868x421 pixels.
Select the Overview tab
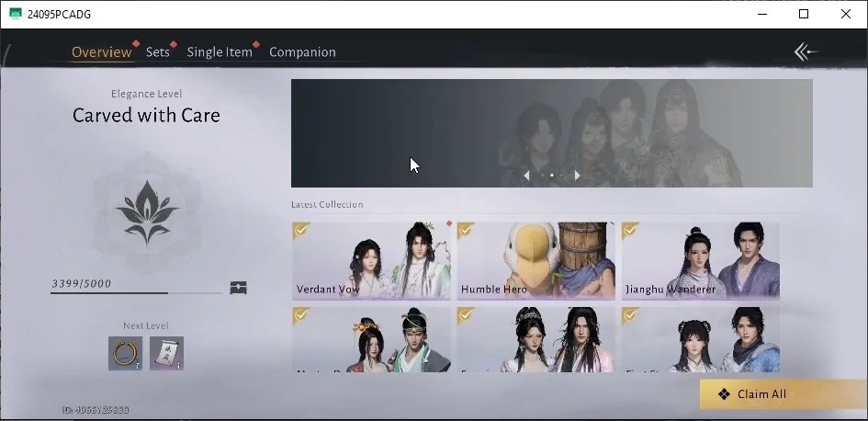102,52
